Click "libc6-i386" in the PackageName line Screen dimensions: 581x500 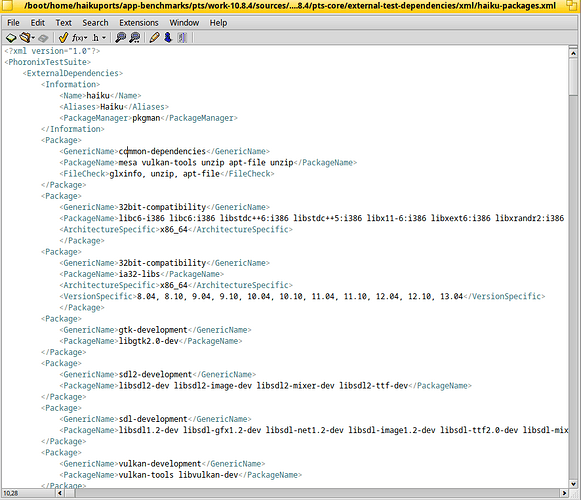[142, 218]
